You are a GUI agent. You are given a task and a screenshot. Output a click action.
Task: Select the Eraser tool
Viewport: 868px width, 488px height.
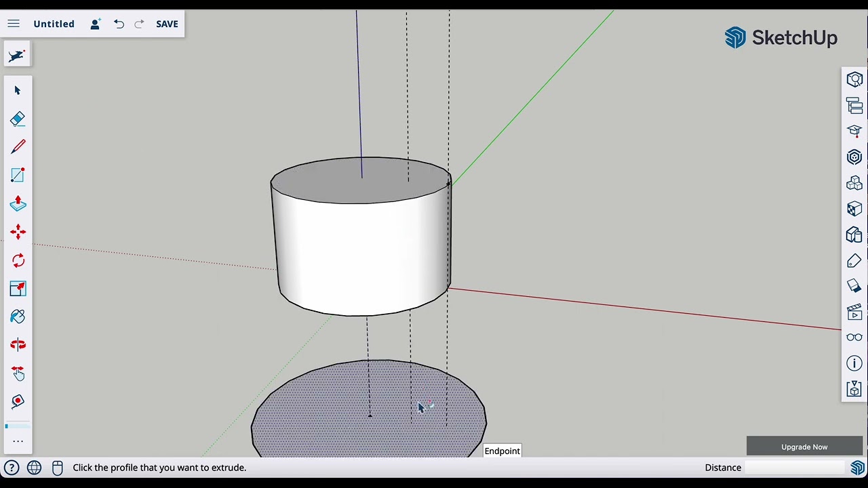point(18,119)
